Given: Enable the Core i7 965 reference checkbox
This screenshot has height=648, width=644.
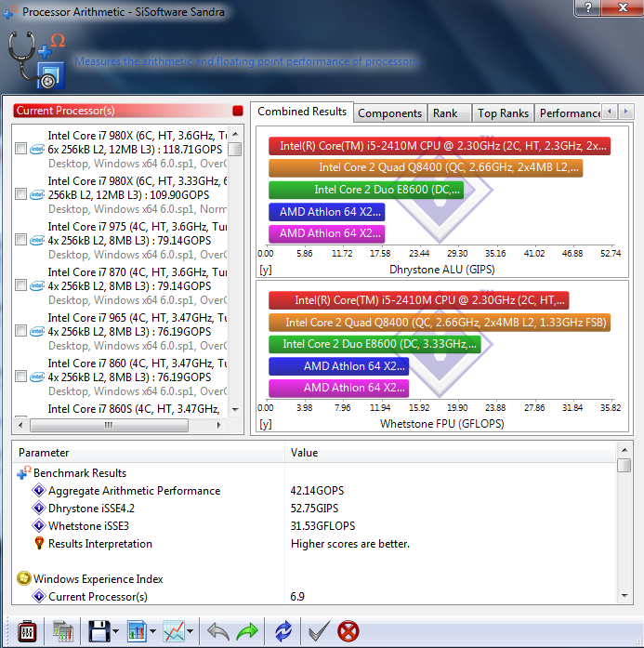Looking at the screenshot, I should pos(20,330).
